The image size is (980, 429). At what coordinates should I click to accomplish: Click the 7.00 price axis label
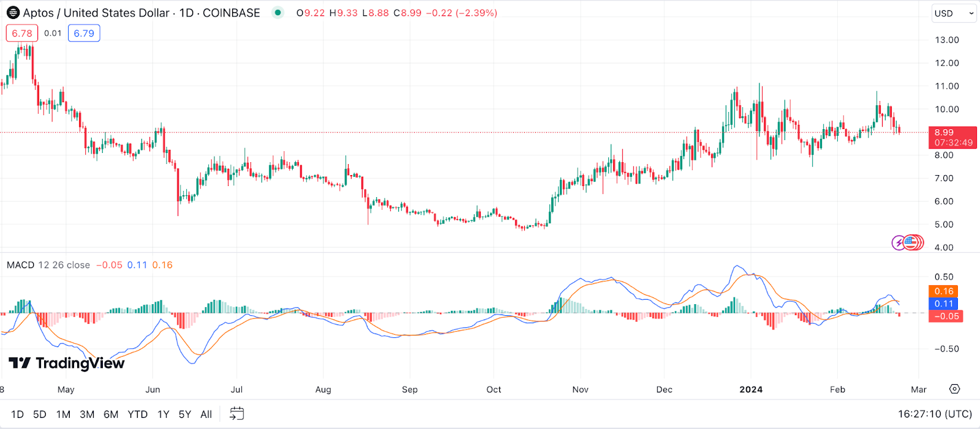coord(944,178)
